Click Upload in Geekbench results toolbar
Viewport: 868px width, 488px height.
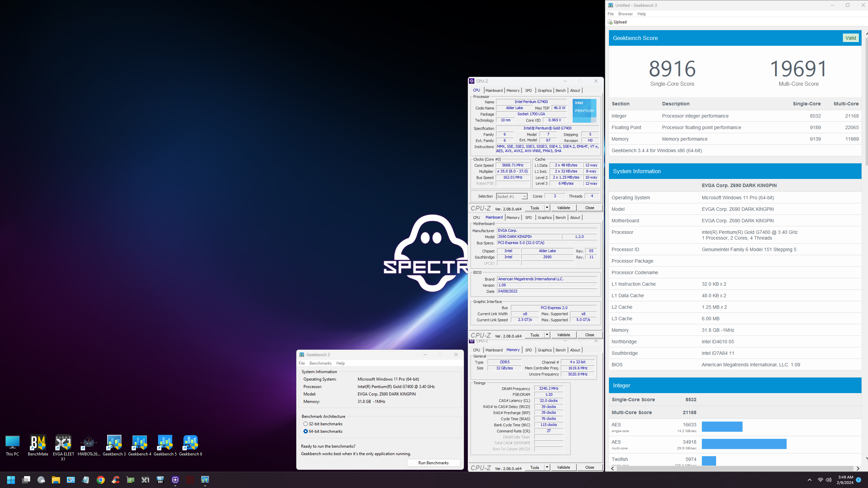click(617, 22)
